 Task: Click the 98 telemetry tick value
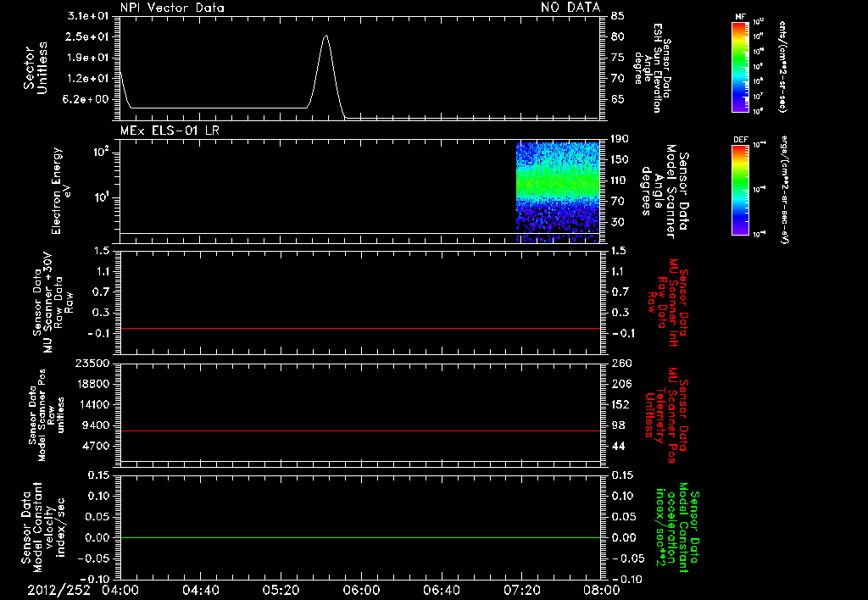(x=617, y=425)
